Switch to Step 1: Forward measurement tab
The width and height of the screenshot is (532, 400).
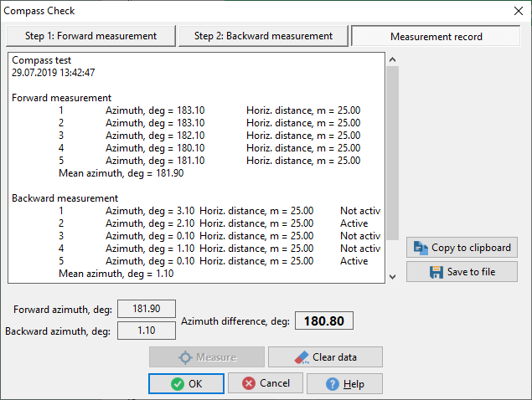coord(91,36)
